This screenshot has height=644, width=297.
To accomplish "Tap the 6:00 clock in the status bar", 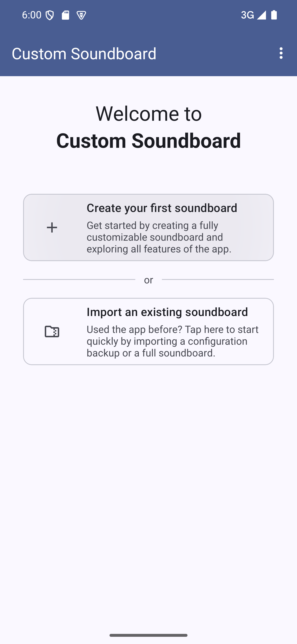I will tap(32, 15).
